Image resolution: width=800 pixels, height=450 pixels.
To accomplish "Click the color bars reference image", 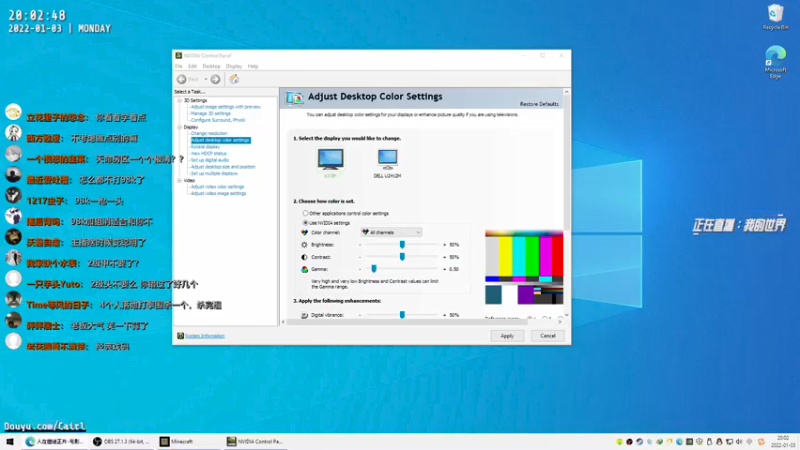I will pos(524,268).
